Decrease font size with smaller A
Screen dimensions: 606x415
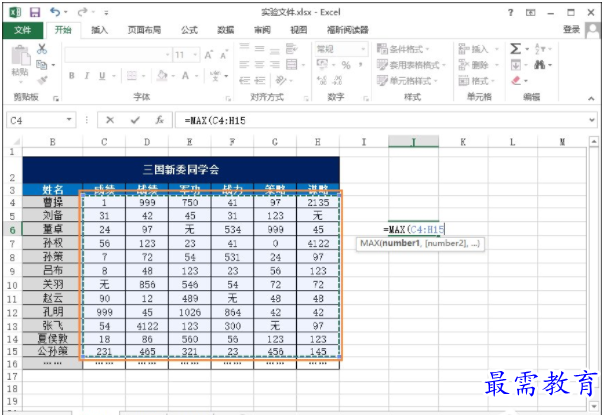coord(224,55)
